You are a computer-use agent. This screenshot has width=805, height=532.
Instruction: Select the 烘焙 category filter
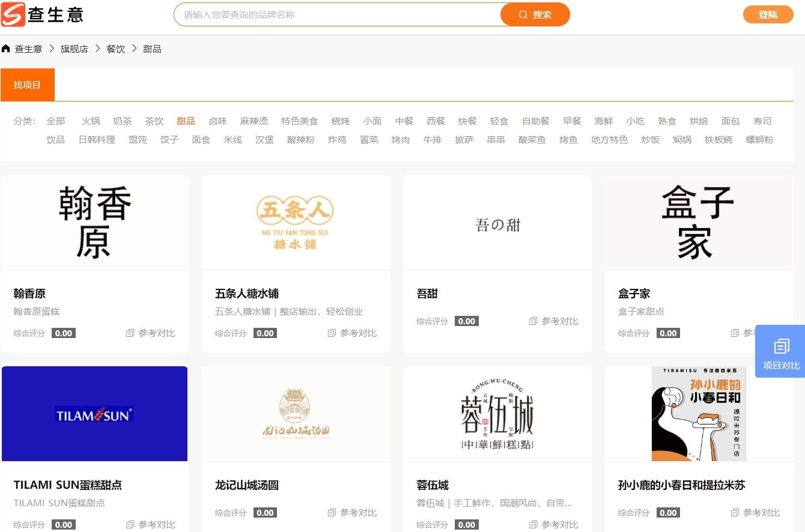699,121
